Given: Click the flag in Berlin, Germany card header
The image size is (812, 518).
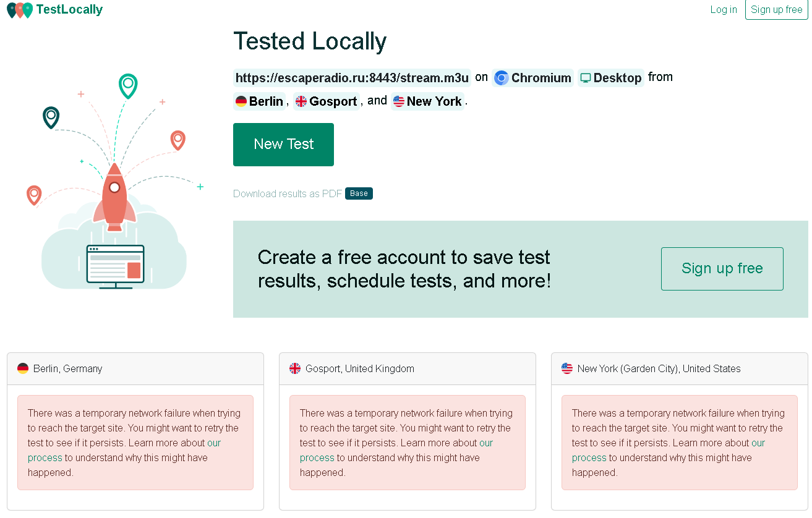Looking at the screenshot, I should coord(23,368).
